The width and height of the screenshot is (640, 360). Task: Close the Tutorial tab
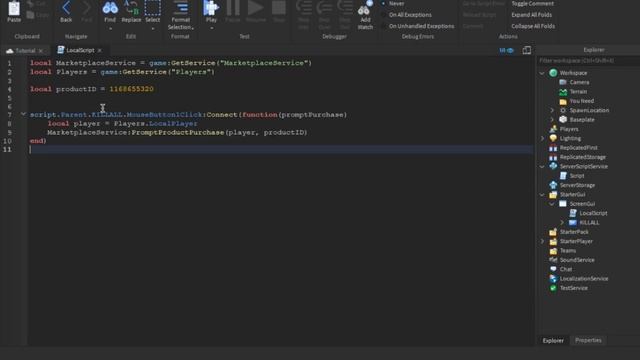(x=40, y=51)
